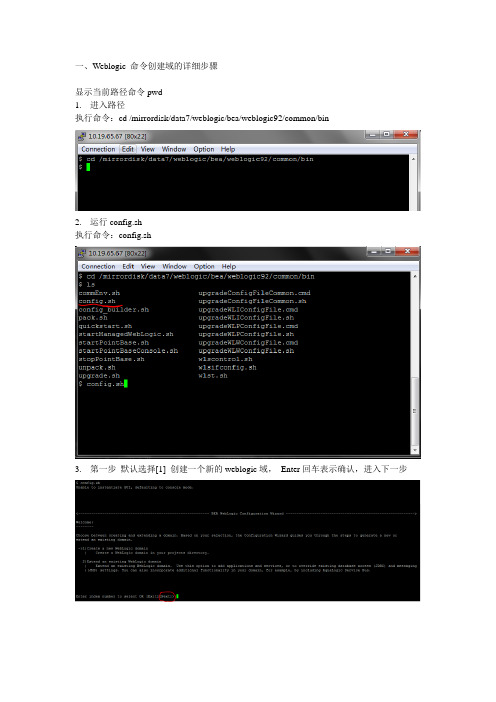Click the green cursor after the typed config.sh command
Image resolution: width=496 pixels, height=702 pixels.
[126, 384]
